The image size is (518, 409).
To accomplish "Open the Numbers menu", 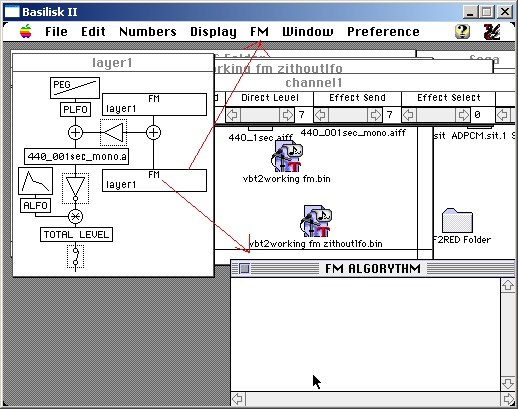I will coord(148,32).
